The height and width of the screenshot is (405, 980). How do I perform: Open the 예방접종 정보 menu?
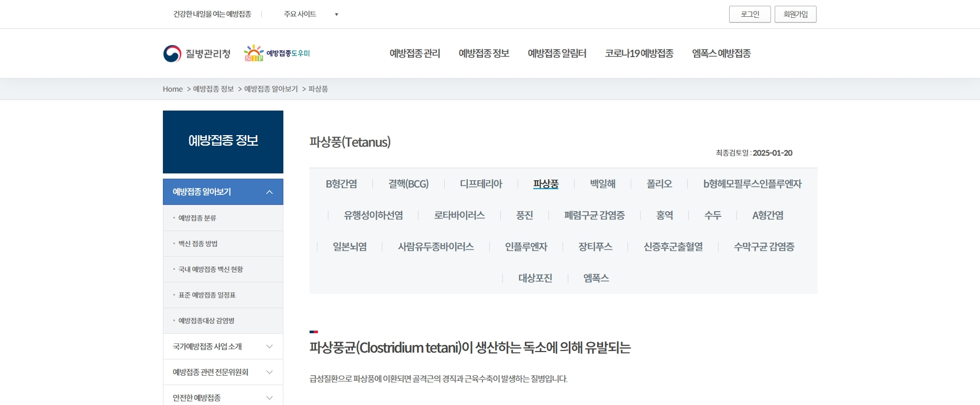484,53
